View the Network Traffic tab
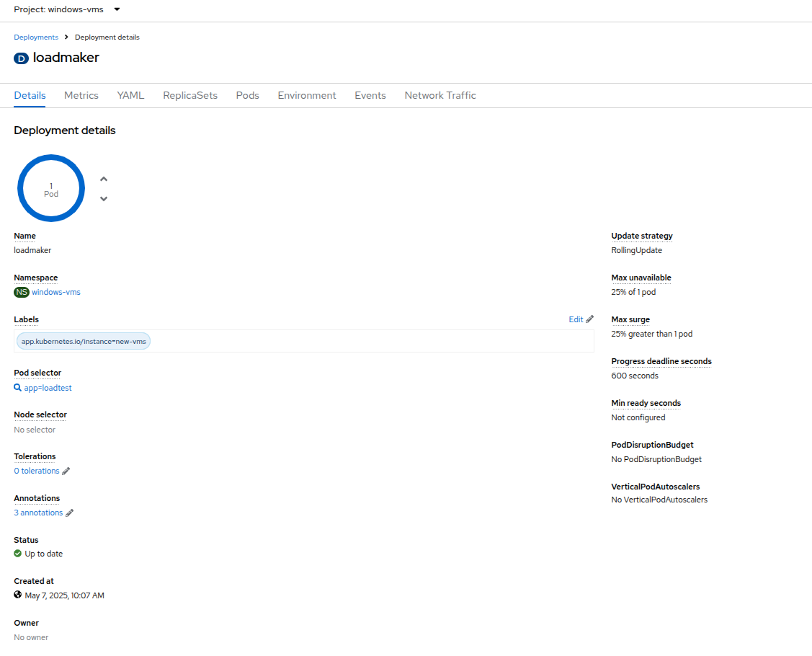812x656 pixels. click(x=440, y=95)
